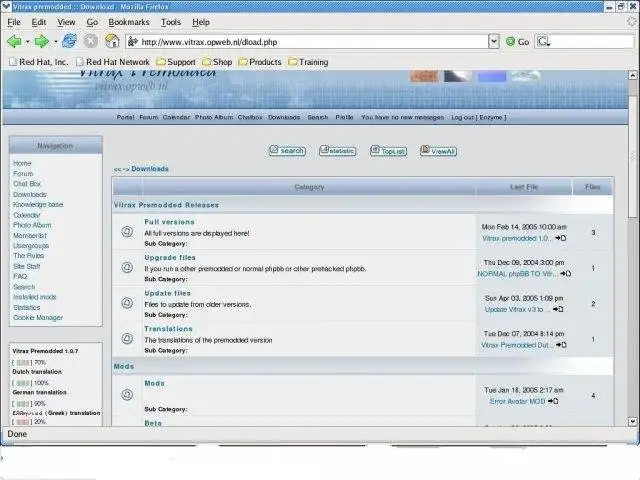The height and width of the screenshot is (480, 640).
Task: Go forward with the green Forward arrow
Action: pyautogui.click(x=41, y=41)
